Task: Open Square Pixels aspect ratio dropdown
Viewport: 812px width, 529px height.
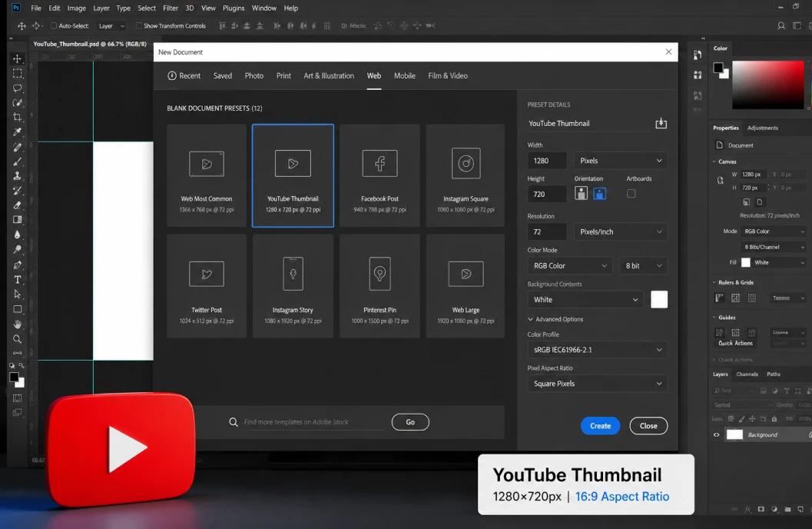Action: [x=598, y=384]
